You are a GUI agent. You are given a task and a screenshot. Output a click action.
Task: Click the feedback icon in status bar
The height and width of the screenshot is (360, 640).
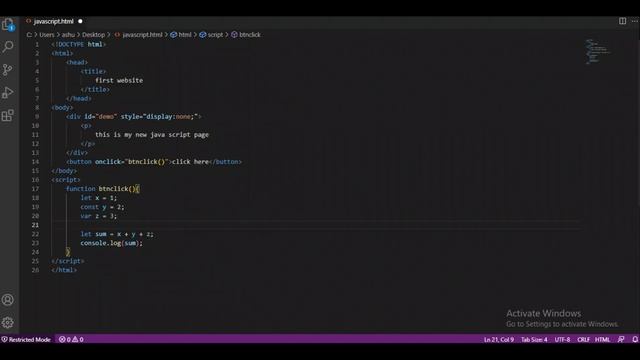(621, 339)
